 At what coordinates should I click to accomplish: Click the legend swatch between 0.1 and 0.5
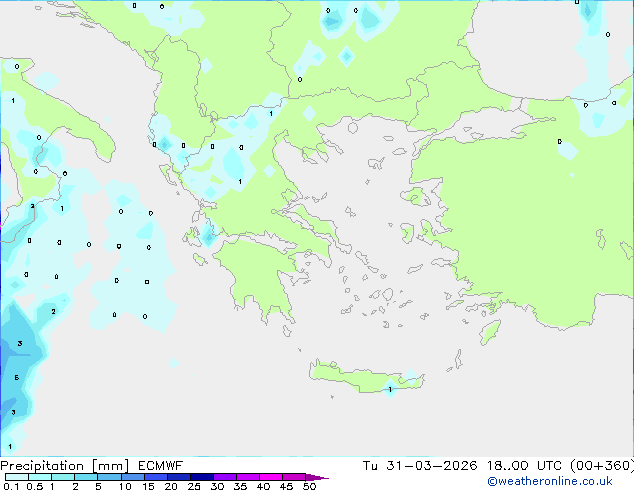[x=17, y=477]
